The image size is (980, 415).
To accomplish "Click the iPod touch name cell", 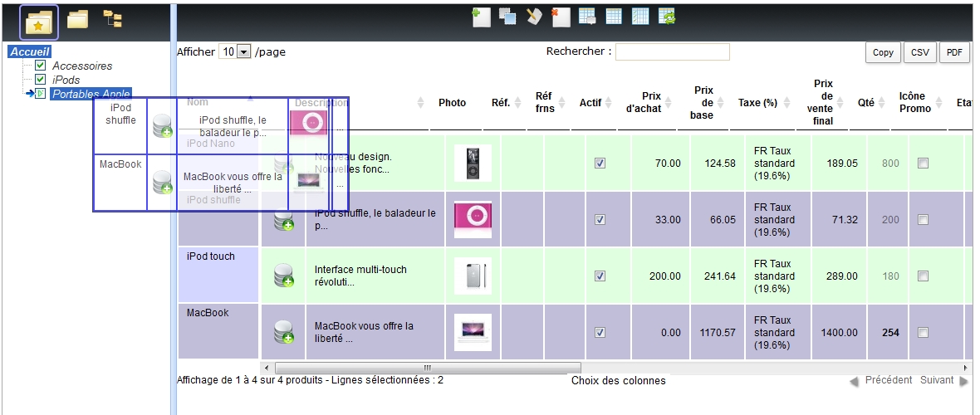I will 218,275.
